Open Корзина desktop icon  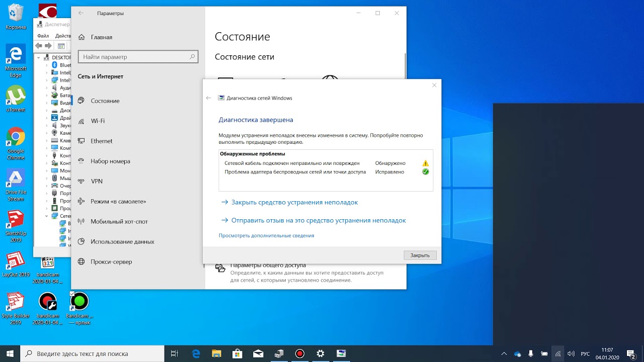click(16, 17)
